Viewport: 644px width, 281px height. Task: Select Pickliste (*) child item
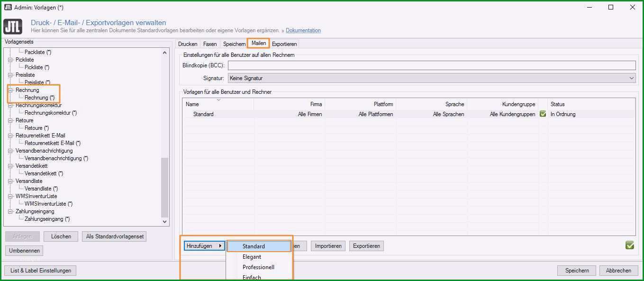pos(37,67)
